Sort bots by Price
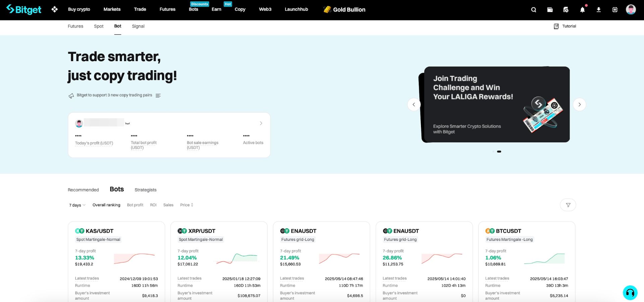 pyautogui.click(x=187, y=205)
